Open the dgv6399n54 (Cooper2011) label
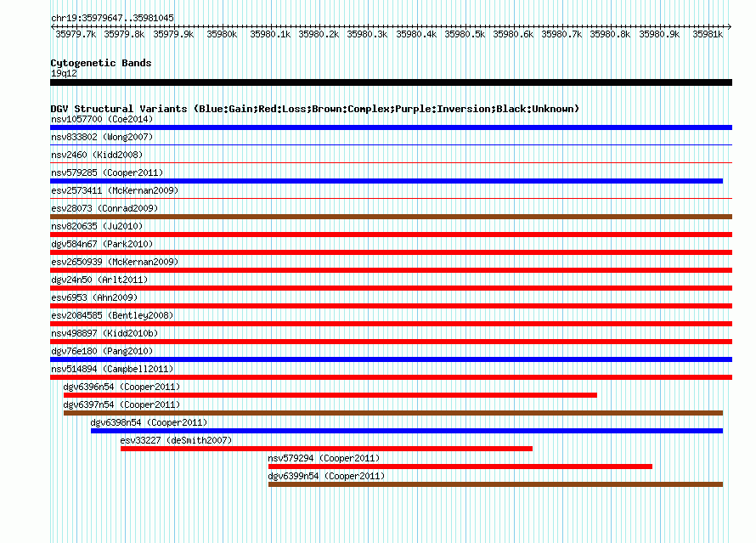Screen dimensions: 756x543 326,476
